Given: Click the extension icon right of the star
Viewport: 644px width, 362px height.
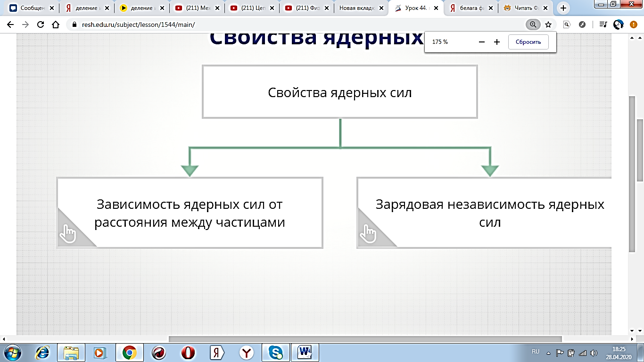Looking at the screenshot, I should point(567,25).
